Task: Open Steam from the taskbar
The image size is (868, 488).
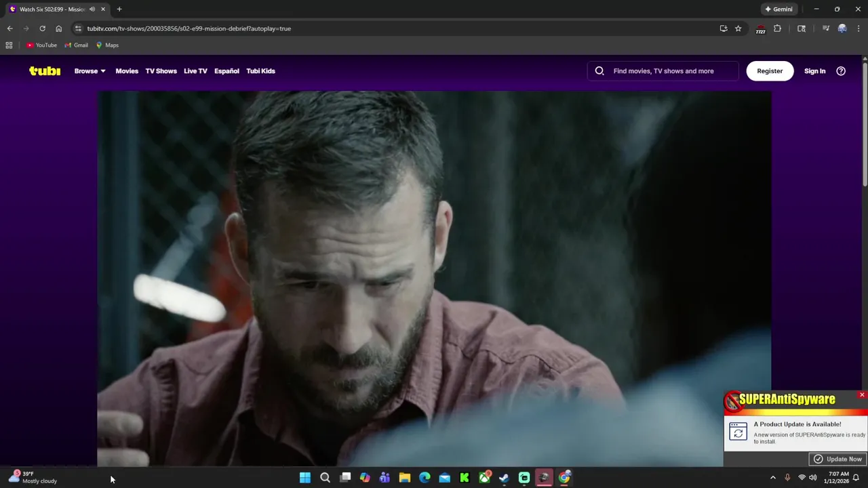Action: [x=505, y=478]
